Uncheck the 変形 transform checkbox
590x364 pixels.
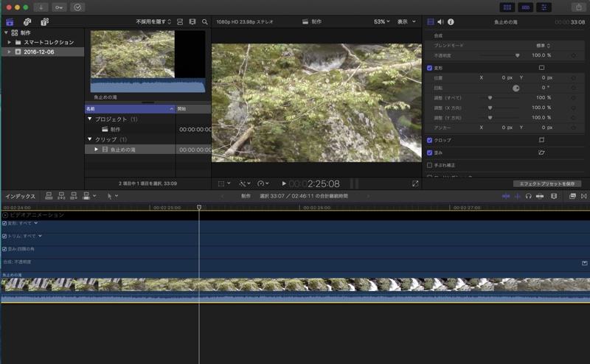430,68
